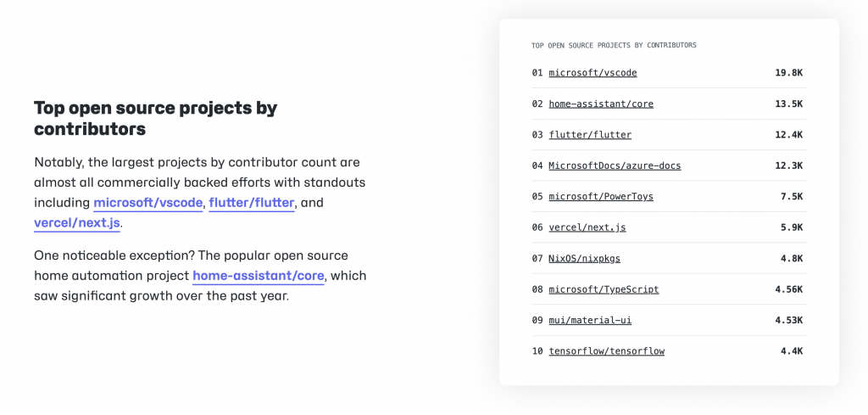This screenshot has width=868, height=415.
Task: Select home-assistant/core in the ranked list
Action: [601, 104]
